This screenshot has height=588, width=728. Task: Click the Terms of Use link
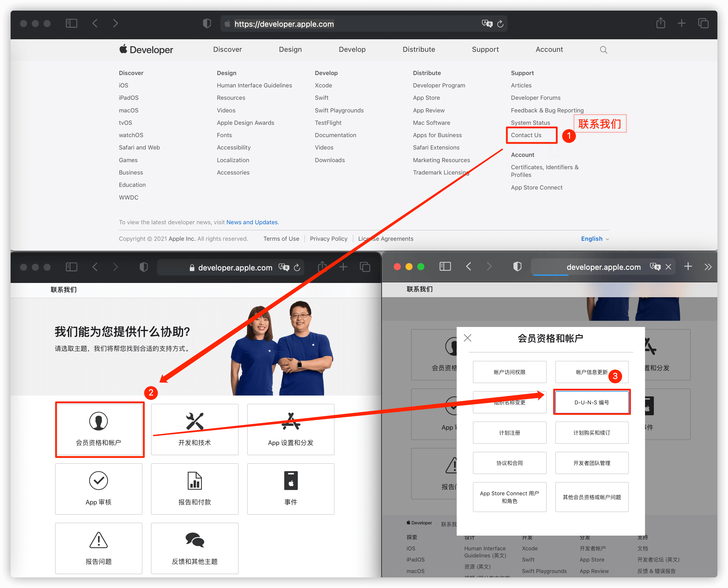click(281, 239)
